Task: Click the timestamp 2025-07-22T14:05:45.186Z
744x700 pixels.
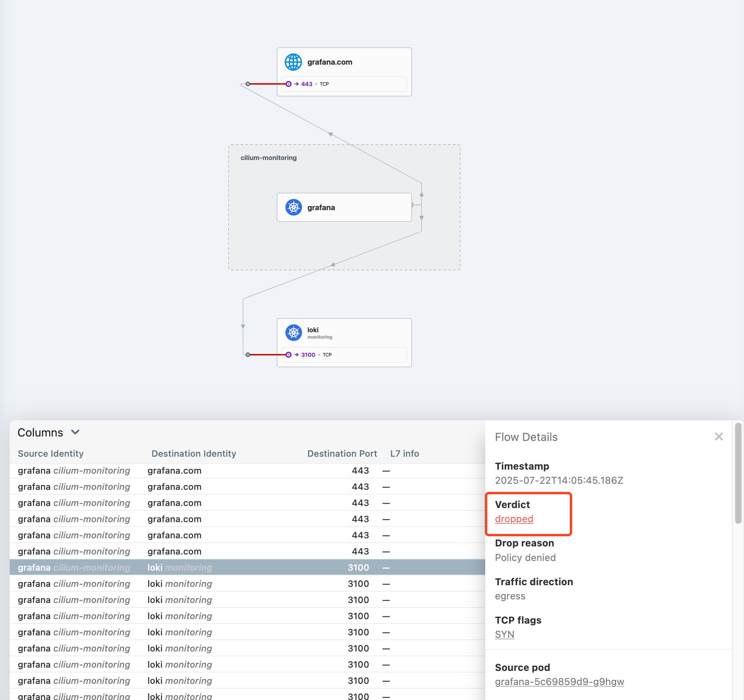Action: 559,481
